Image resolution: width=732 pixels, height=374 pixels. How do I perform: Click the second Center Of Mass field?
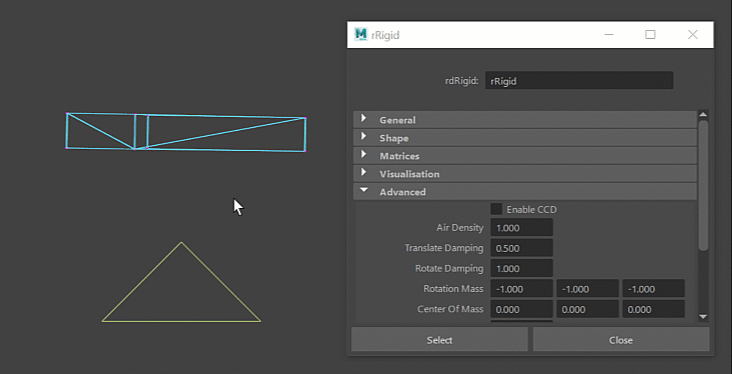587,309
